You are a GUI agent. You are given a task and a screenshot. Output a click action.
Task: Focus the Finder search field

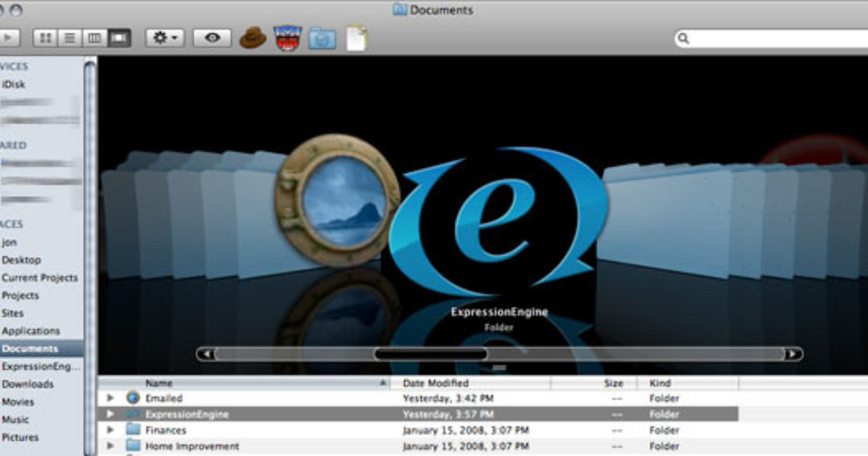pos(771,38)
